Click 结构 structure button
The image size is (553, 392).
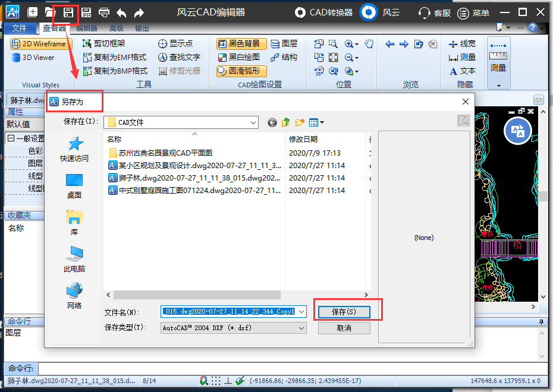click(x=284, y=57)
